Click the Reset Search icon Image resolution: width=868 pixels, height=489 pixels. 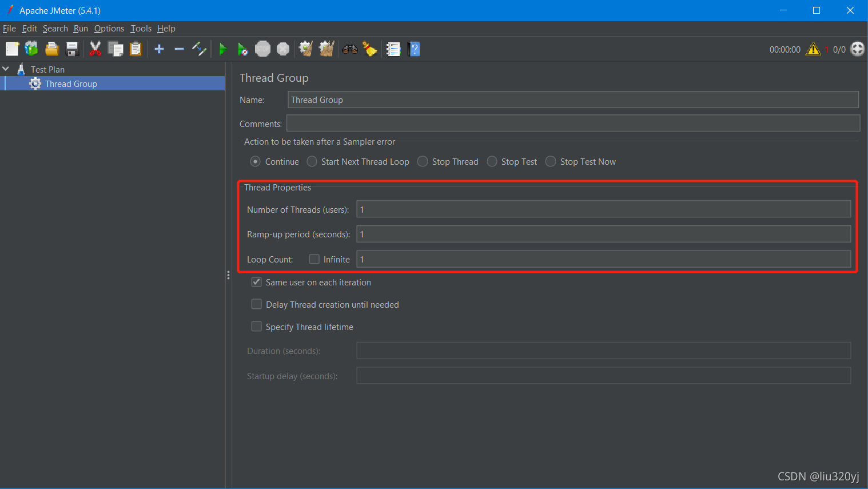click(370, 49)
